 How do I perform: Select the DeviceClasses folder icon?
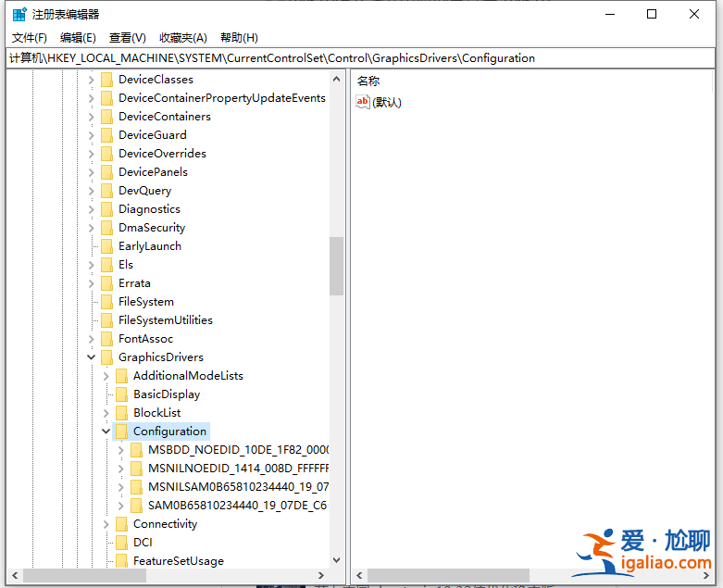(106, 80)
